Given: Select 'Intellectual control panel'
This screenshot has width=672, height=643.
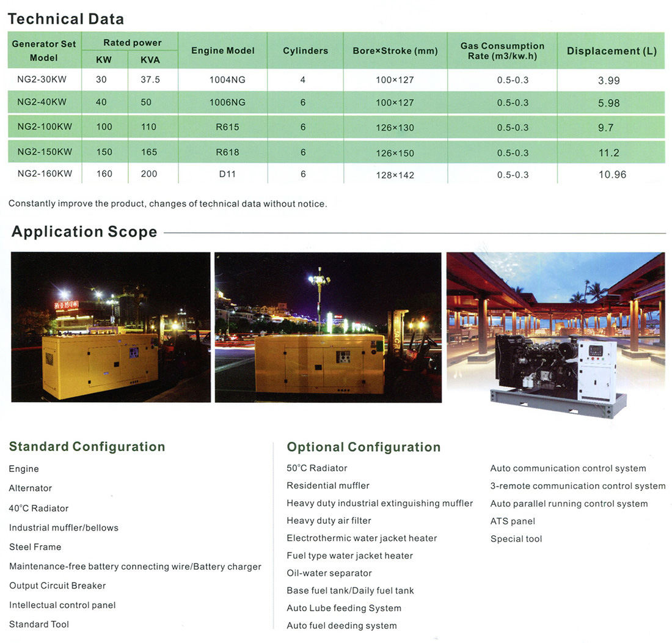Looking at the screenshot, I should tap(62, 605).
